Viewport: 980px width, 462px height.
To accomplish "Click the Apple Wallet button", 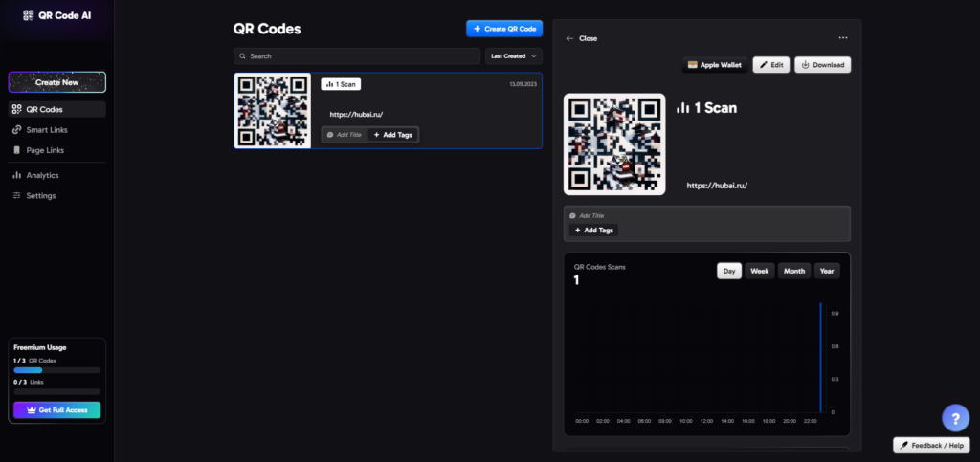I will [714, 65].
